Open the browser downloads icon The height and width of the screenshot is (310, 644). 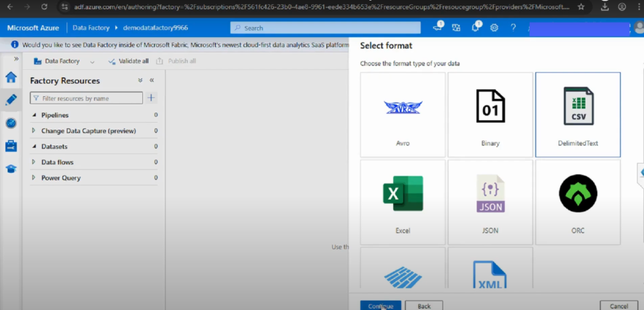coord(604,6)
